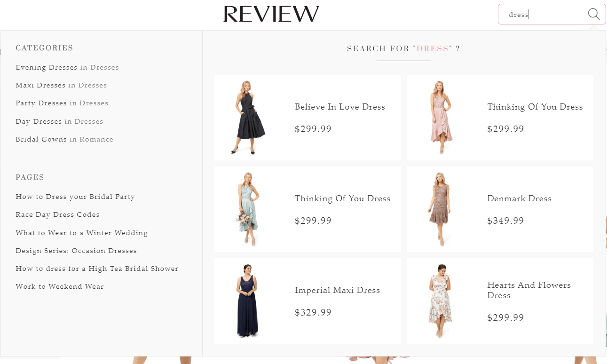This screenshot has width=607, height=364.
Task: Click the pink Thinking Of You Dress thumbnail
Action: point(441,117)
